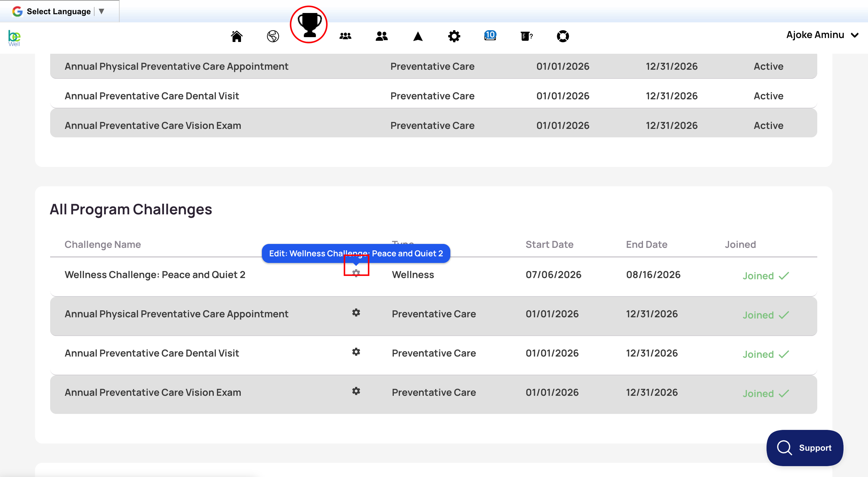Image resolution: width=868 pixels, height=477 pixels.
Task: Click the Start Date column header
Action: pos(550,245)
